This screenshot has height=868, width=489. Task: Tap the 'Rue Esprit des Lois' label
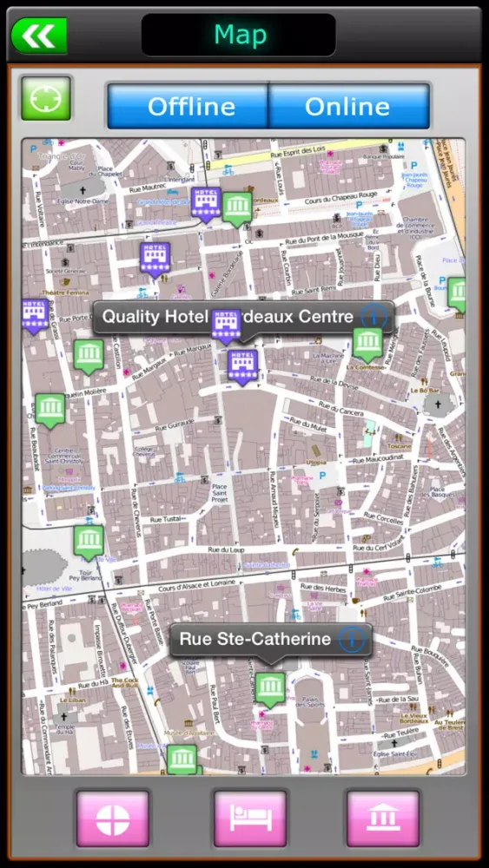coord(297,152)
